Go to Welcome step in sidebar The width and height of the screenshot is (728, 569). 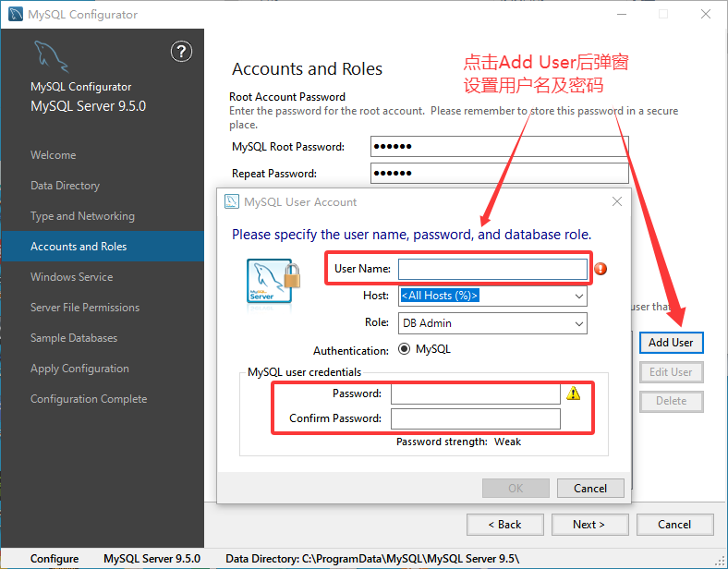(54, 155)
